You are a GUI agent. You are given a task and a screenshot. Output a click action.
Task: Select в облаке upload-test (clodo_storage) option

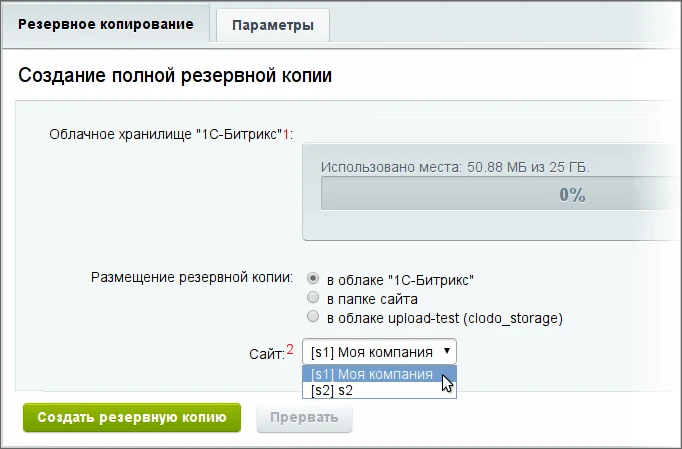click(x=313, y=316)
